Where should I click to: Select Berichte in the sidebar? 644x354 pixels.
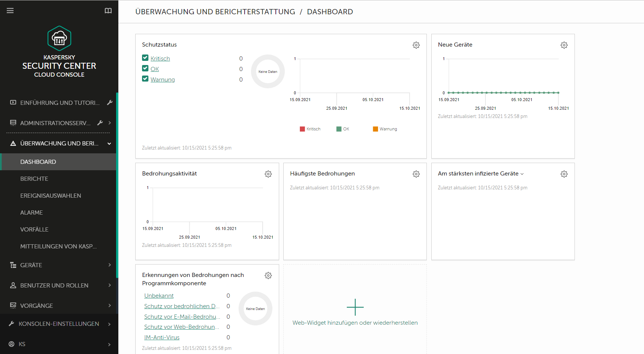point(34,179)
